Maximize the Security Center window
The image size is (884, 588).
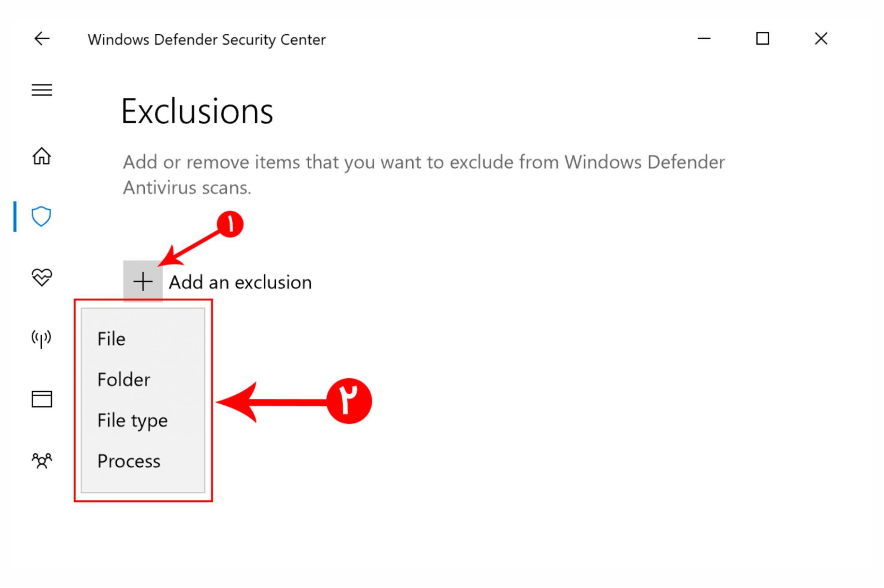[x=762, y=39]
